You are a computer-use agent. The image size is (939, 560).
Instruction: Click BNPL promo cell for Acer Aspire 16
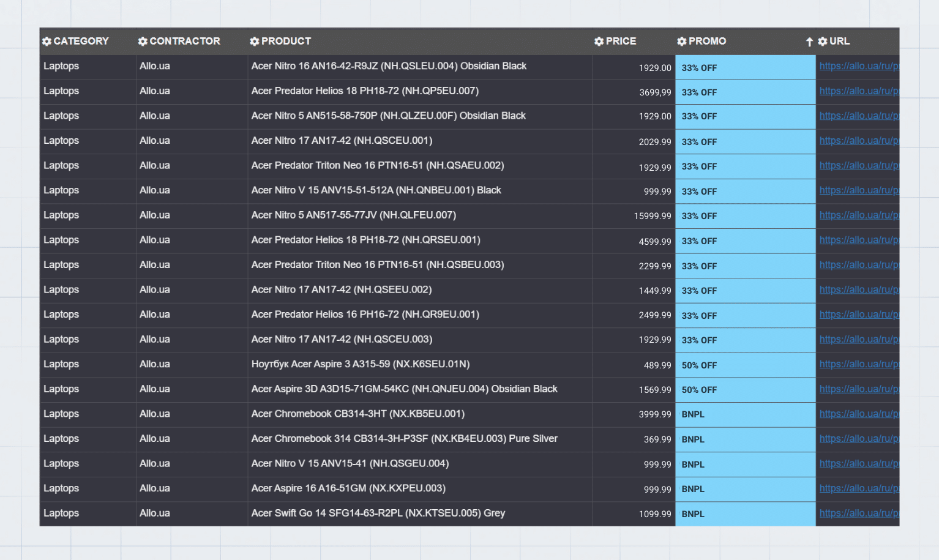[744, 489]
